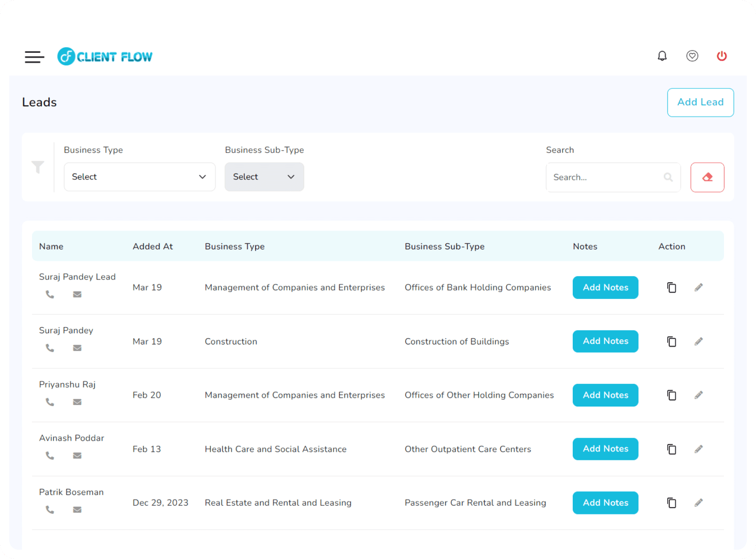Click the Added At column header
This screenshot has height=559, width=756.
point(153,246)
